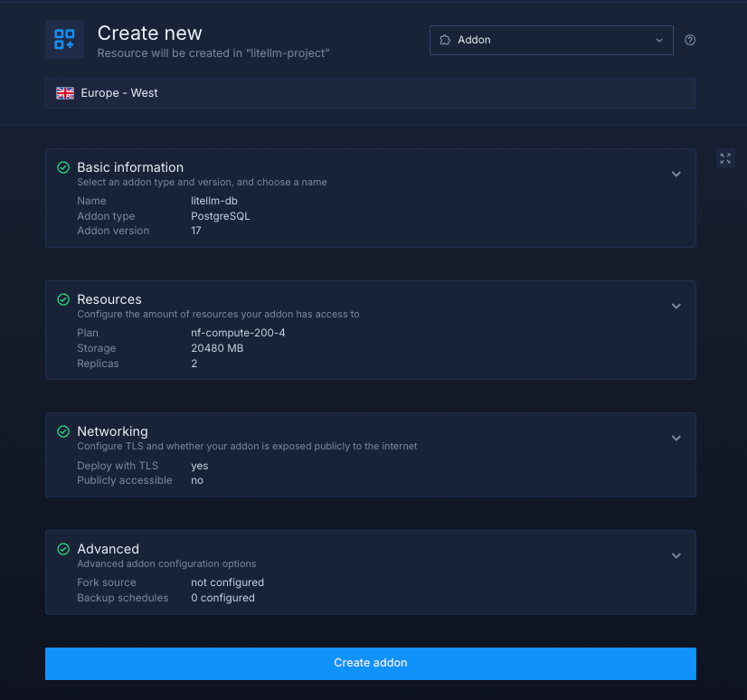Click the Networking section heading
747x700 pixels.
pyautogui.click(x=112, y=431)
